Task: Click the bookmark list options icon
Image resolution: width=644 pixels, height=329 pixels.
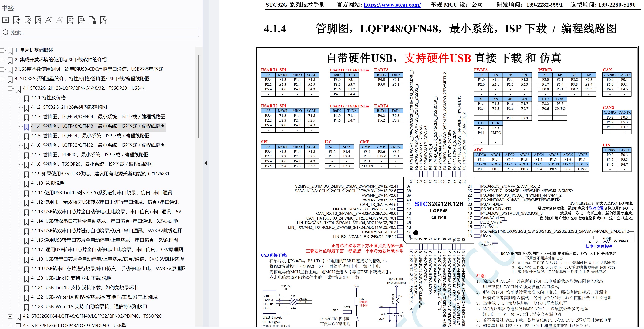Action: click(6, 20)
